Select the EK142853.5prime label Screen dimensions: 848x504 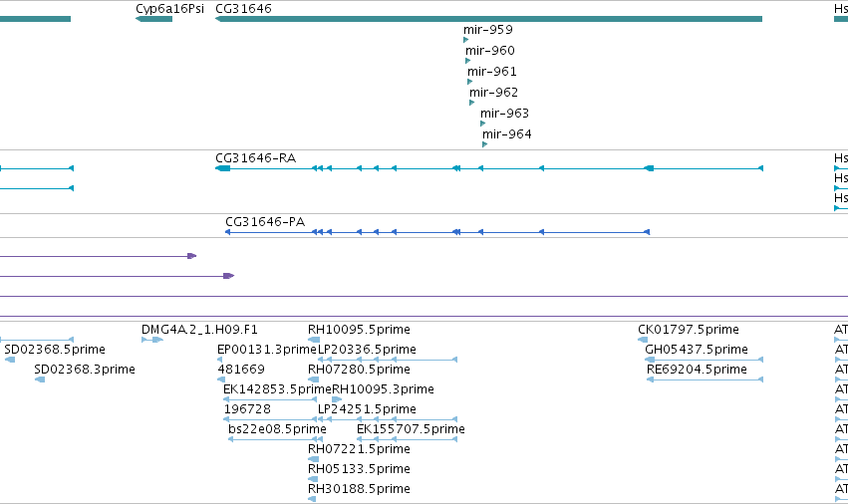pyautogui.click(x=277, y=389)
